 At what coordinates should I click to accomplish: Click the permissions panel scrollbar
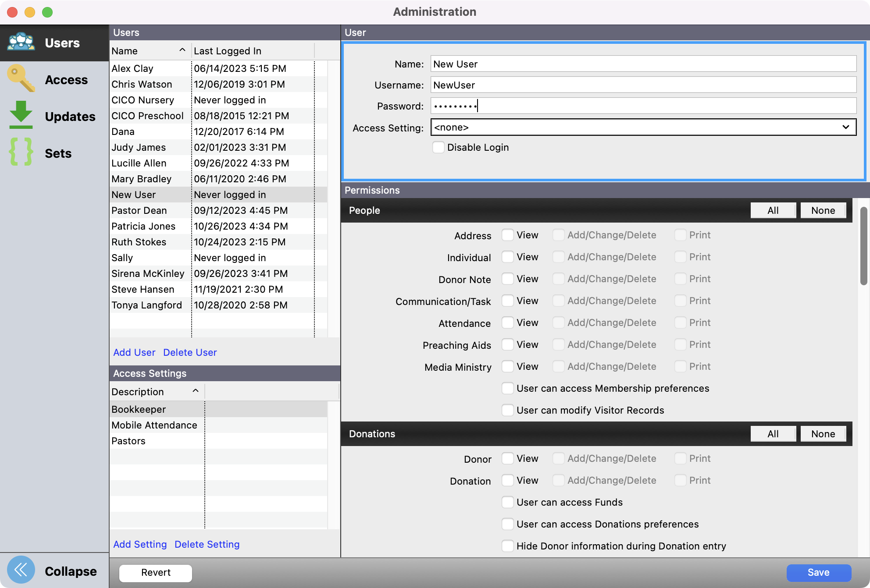[863, 245]
